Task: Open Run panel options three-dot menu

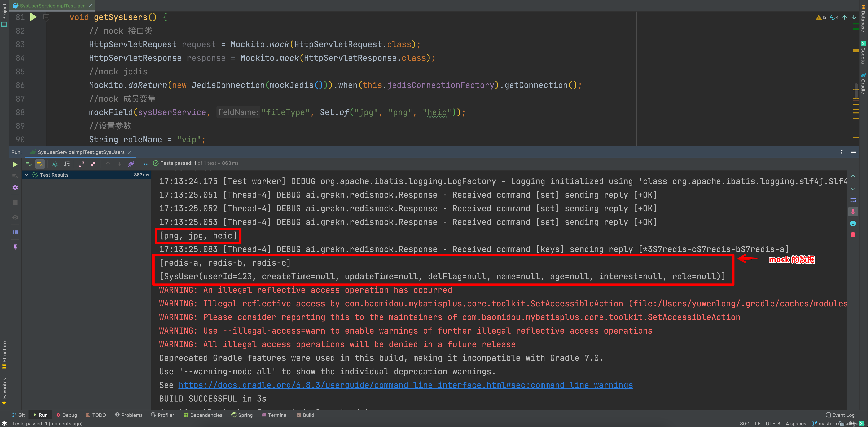Action: tap(842, 152)
